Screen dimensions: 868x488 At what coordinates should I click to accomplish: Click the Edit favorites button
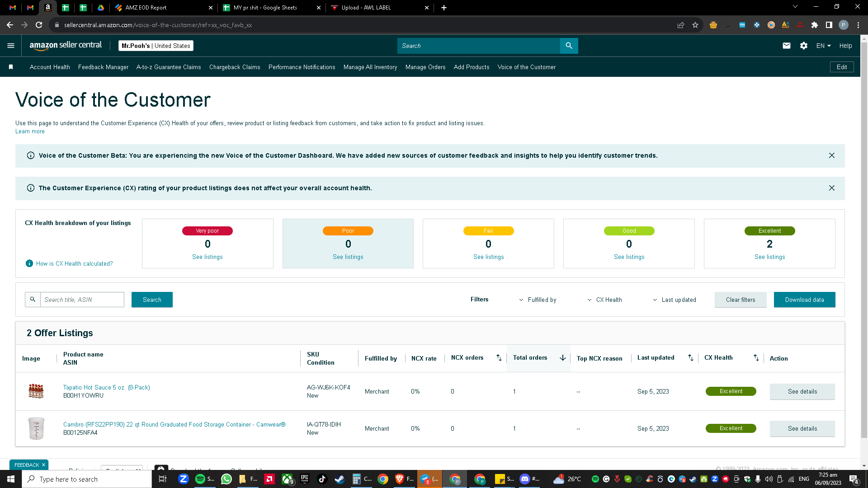point(842,67)
